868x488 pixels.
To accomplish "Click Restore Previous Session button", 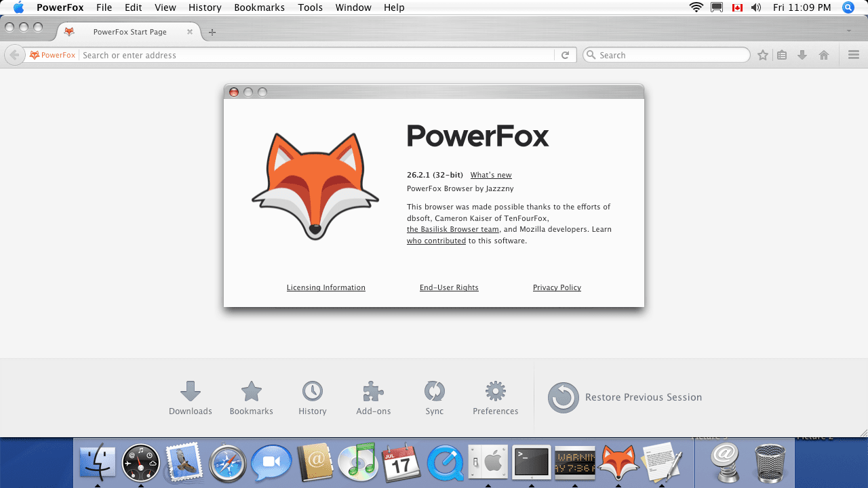I will pyautogui.click(x=625, y=398).
